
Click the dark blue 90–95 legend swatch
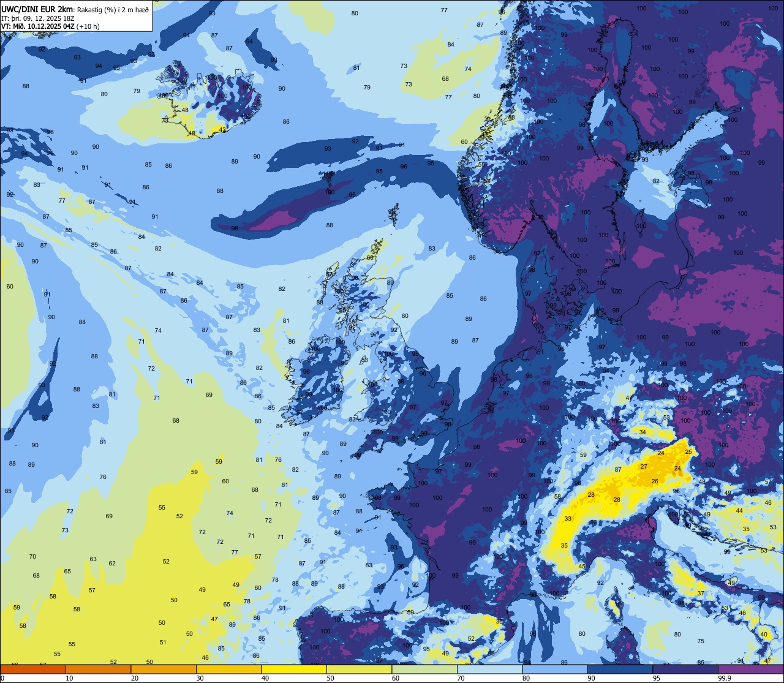(620, 669)
